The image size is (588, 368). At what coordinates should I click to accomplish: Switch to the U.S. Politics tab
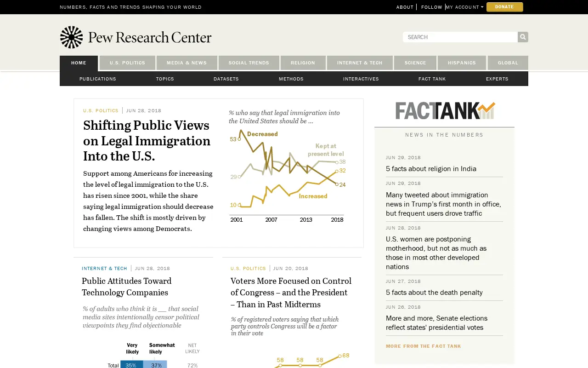tap(127, 63)
